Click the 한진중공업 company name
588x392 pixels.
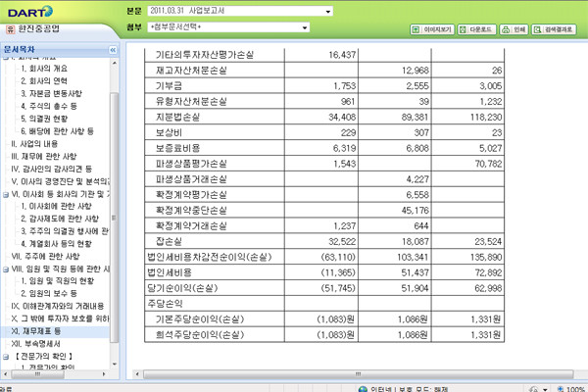(x=39, y=28)
